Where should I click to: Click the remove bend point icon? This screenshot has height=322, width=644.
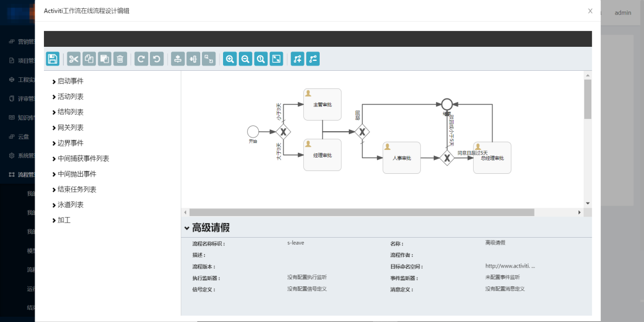pos(313,59)
